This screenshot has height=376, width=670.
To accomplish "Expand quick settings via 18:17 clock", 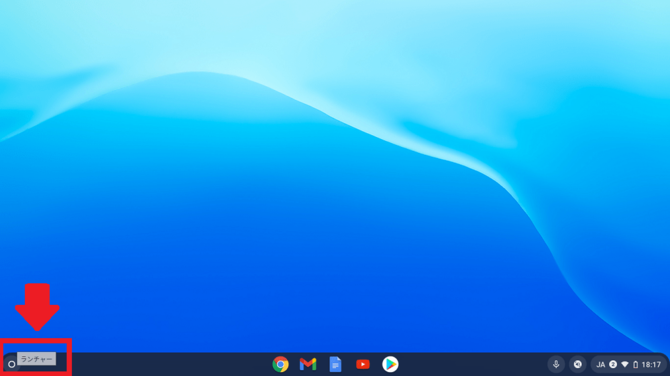I will (x=651, y=364).
